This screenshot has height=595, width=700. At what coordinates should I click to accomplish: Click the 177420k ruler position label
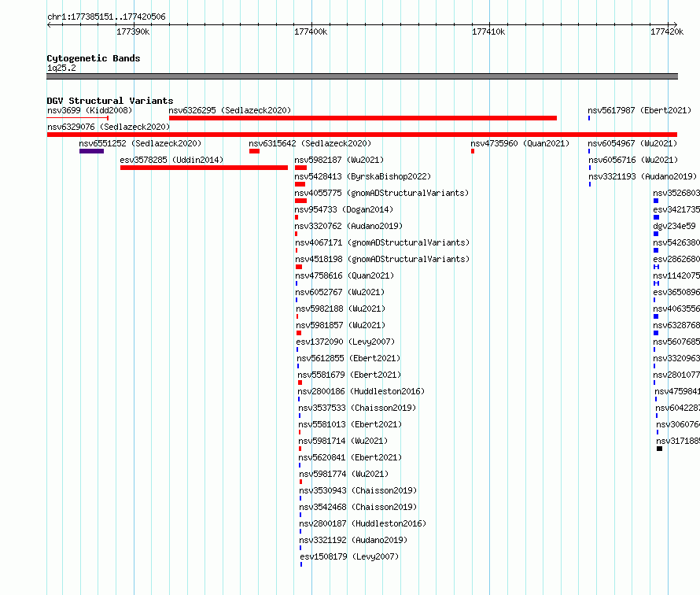667,31
